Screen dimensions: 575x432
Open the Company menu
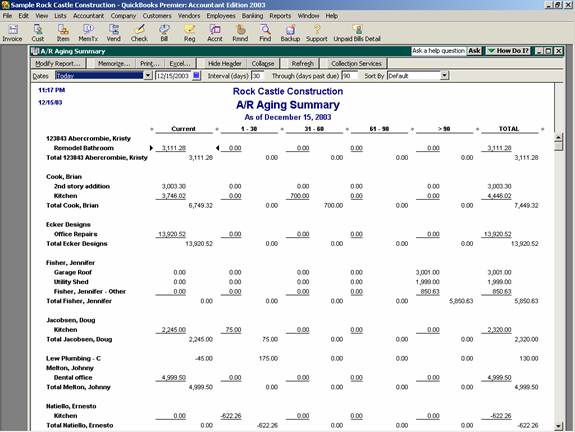click(x=123, y=16)
